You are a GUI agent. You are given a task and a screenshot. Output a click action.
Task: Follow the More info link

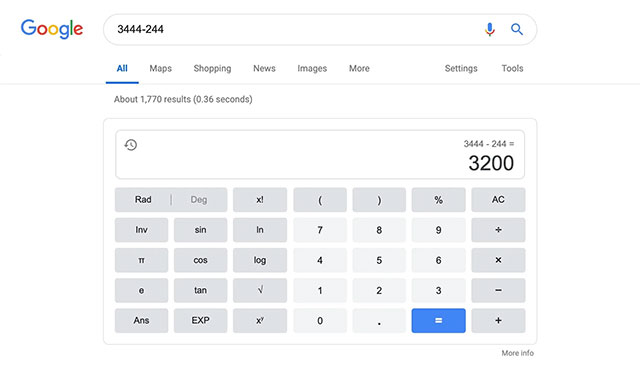click(518, 353)
